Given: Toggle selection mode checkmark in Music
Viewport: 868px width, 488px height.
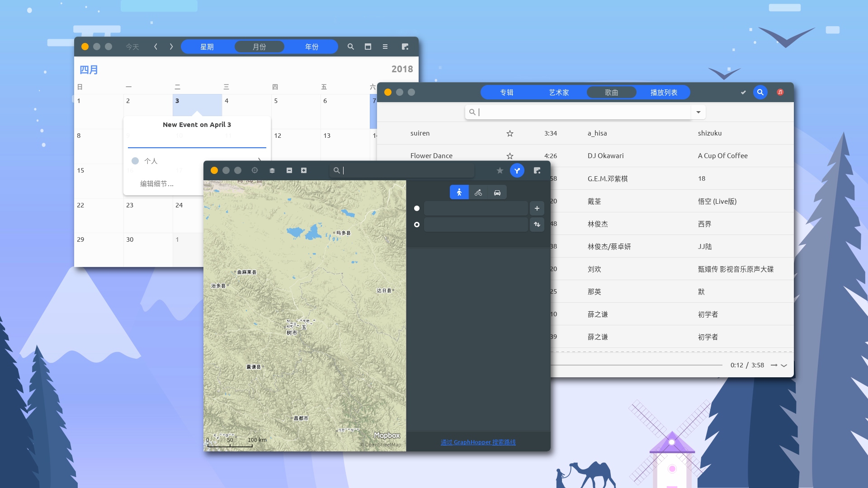Looking at the screenshot, I should [x=743, y=92].
